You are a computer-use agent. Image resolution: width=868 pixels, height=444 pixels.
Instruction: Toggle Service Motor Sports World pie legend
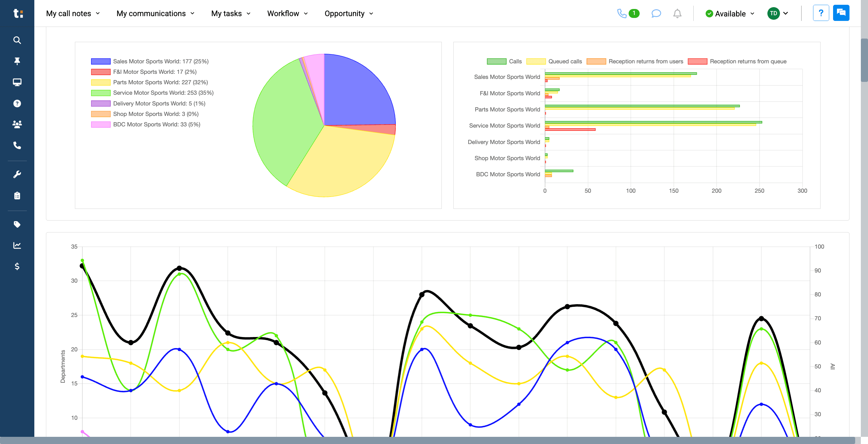(152, 93)
